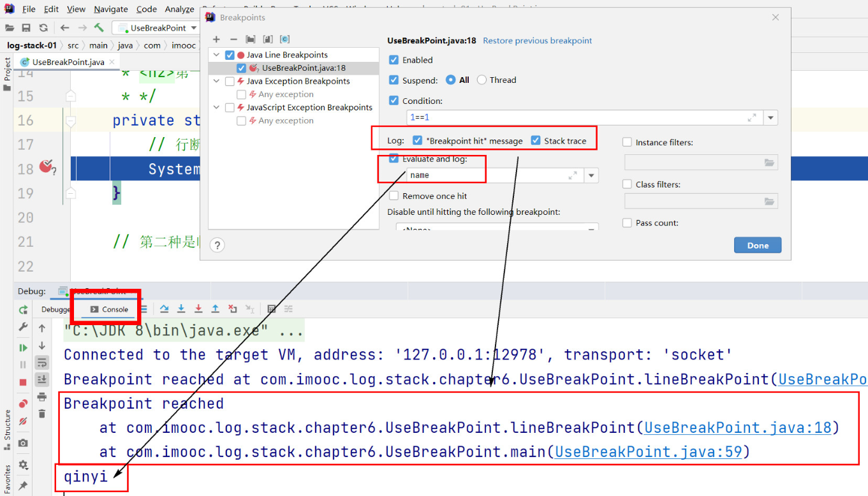Collapse code fold at line 15
The height and width of the screenshot is (496, 868).
pyautogui.click(x=71, y=96)
